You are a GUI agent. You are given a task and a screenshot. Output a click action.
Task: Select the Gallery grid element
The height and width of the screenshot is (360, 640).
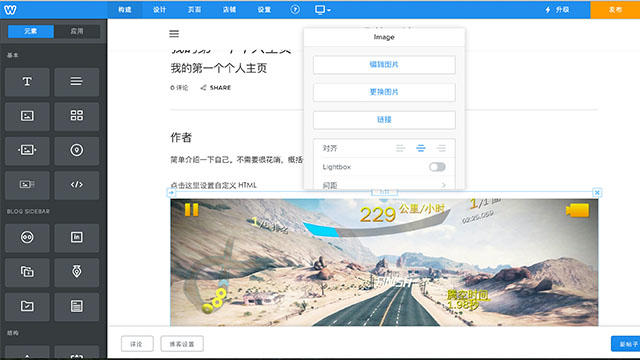click(x=76, y=116)
